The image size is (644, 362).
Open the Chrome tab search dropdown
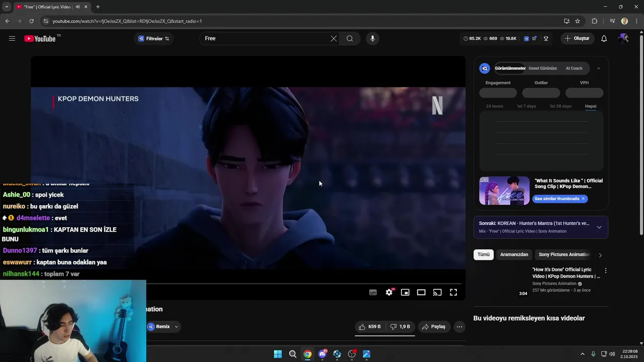point(7,7)
